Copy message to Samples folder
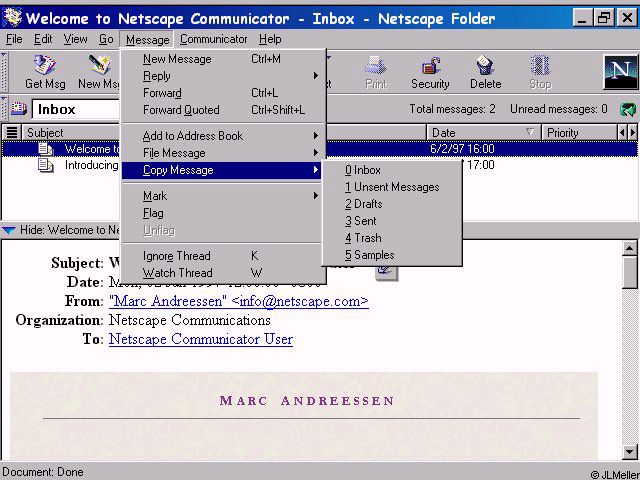The image size is (640, 480). click(392, 255)
